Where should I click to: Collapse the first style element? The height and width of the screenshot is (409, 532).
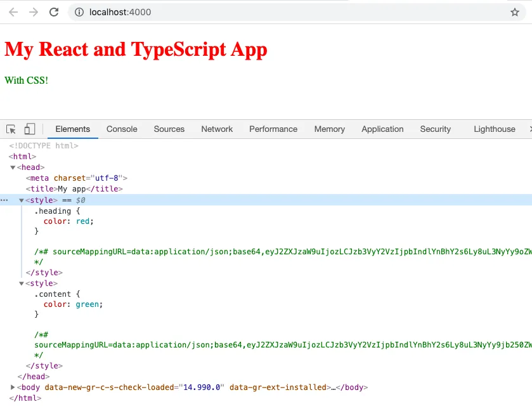(21, 200)
